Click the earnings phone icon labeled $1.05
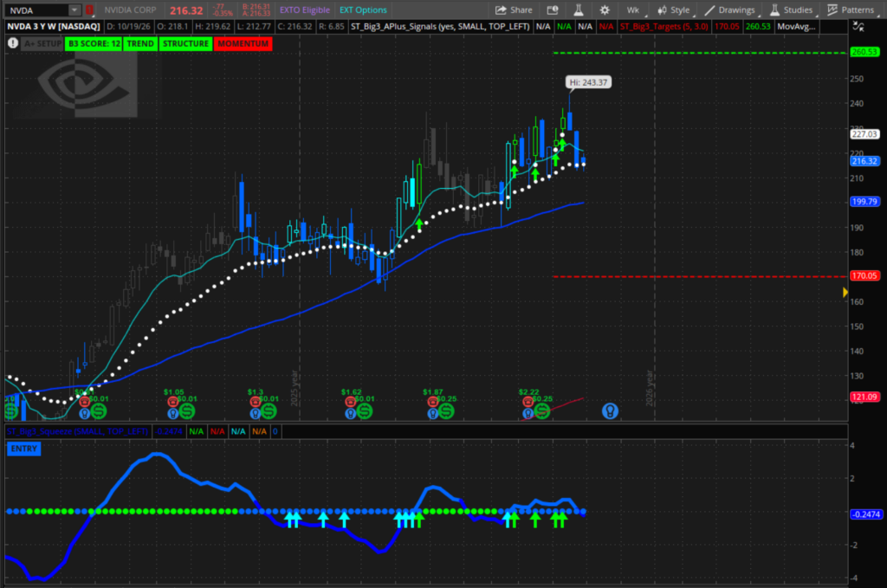The height and width of the screenshot is (588, 887). click(172, 402)
